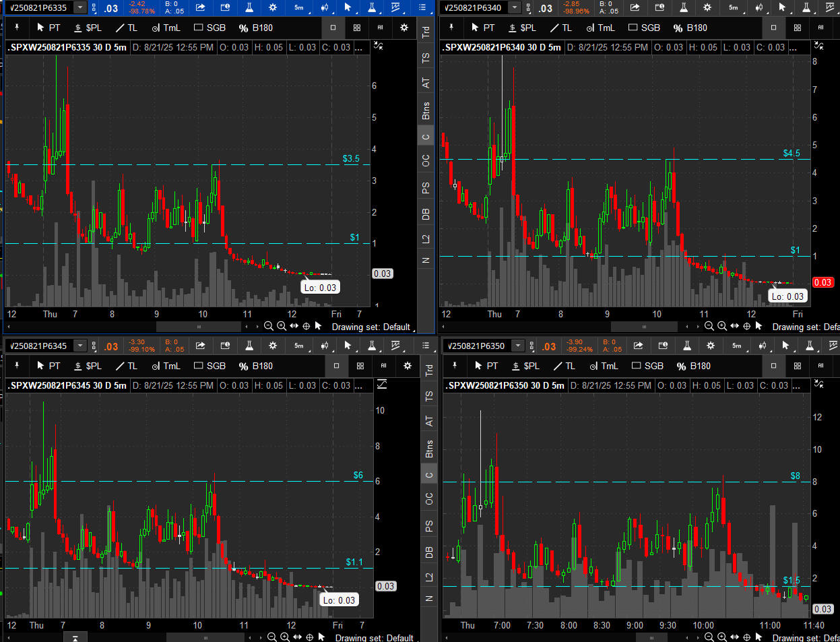Open the Drawing set: Default menu under P6345 chart
This screenshot has width=840, height=642.
point(374,637)
